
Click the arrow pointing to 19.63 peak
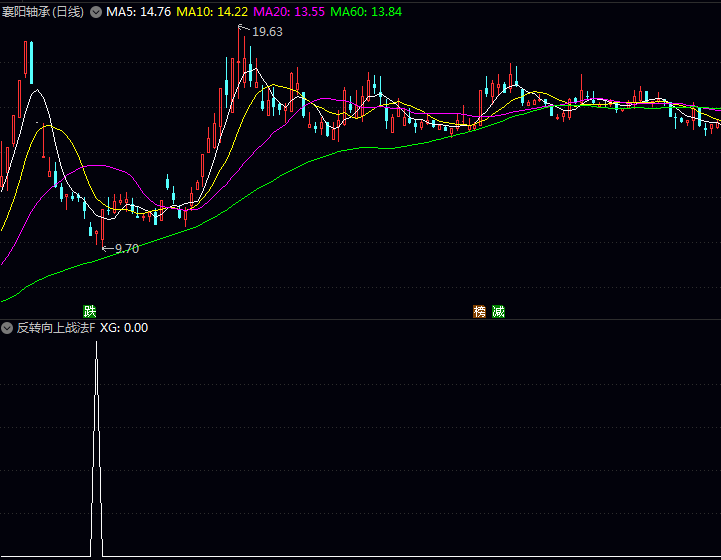pos(244,29)
